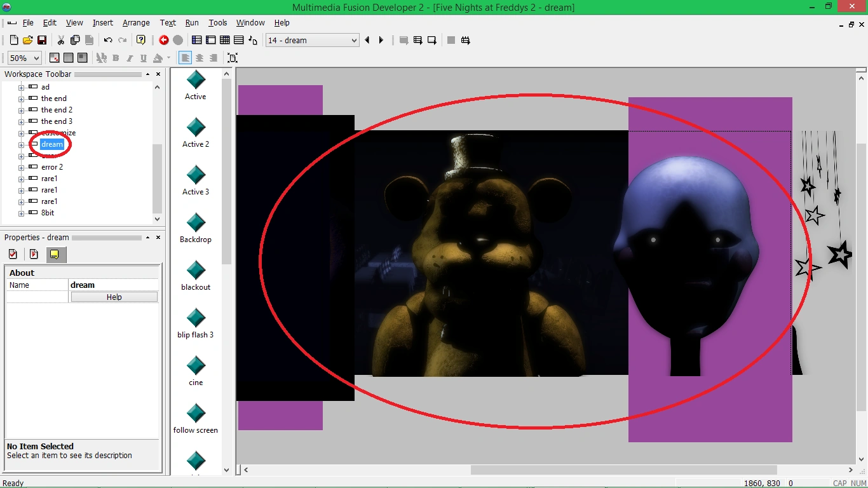The image size is (868, 488).
Task: Expand the 'the end 3' frame node
Action: [21, 122]
